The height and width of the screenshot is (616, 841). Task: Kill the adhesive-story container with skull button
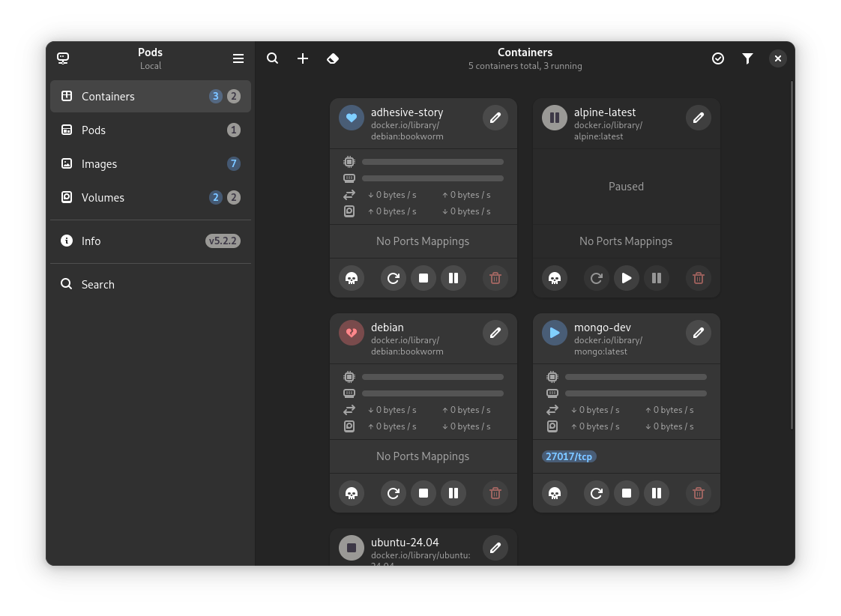point(352,278)
